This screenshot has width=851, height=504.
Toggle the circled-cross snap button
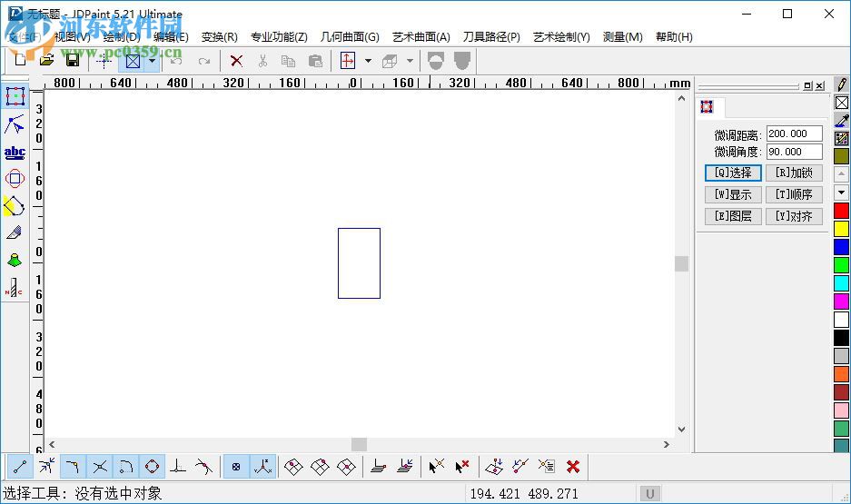click(236, 467)
